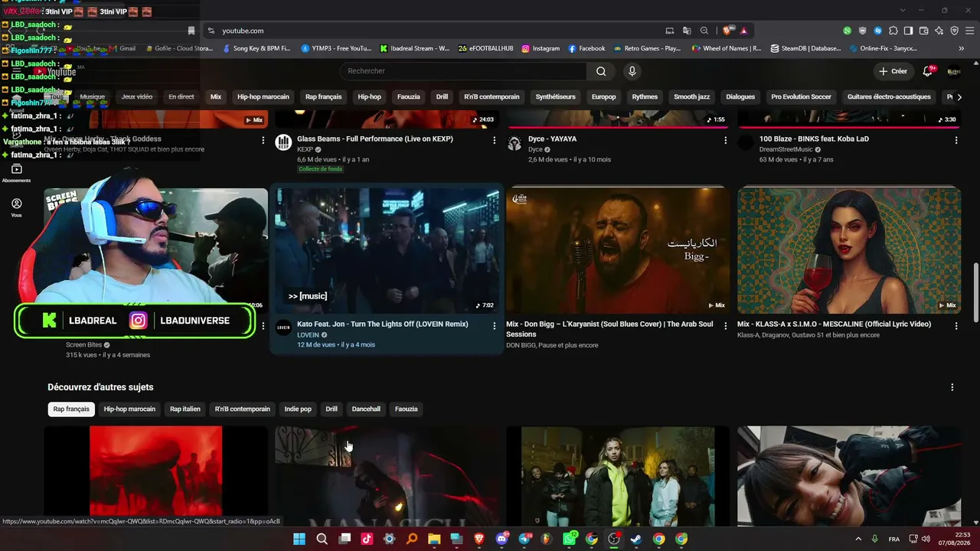Open the browser extensions puzzle icon

pos(893,31)
